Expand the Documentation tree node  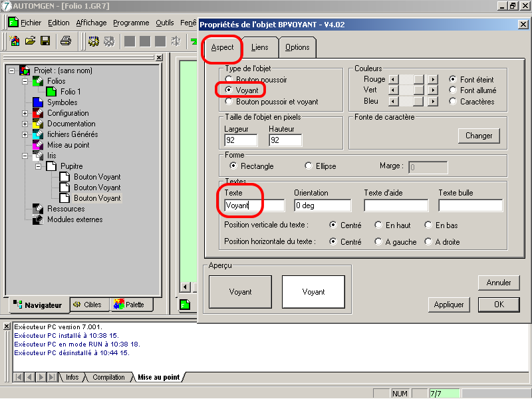25,124
